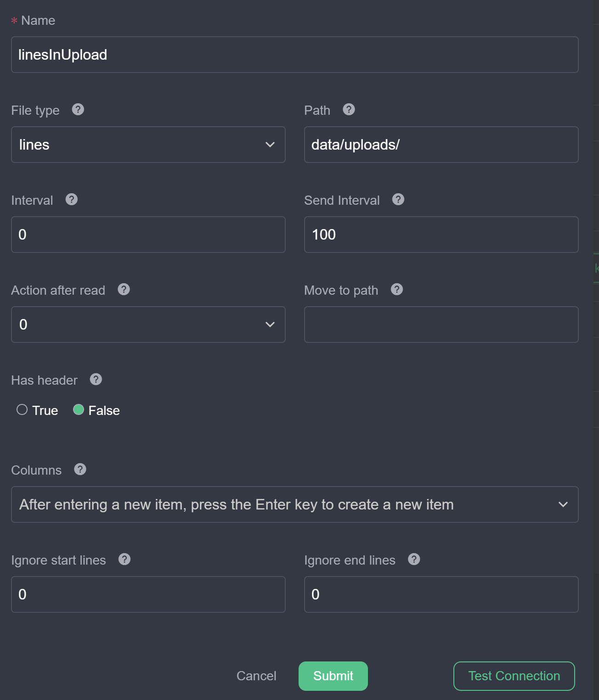Select False for Has header

click(79, 409)
